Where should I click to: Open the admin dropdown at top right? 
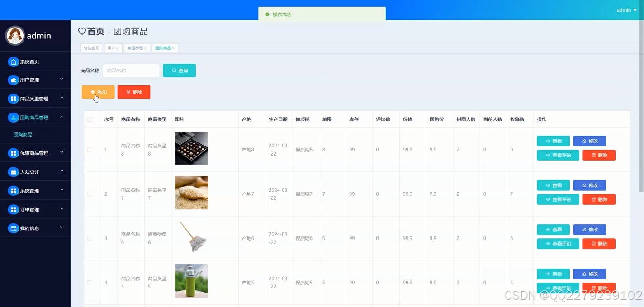(626, 10)
